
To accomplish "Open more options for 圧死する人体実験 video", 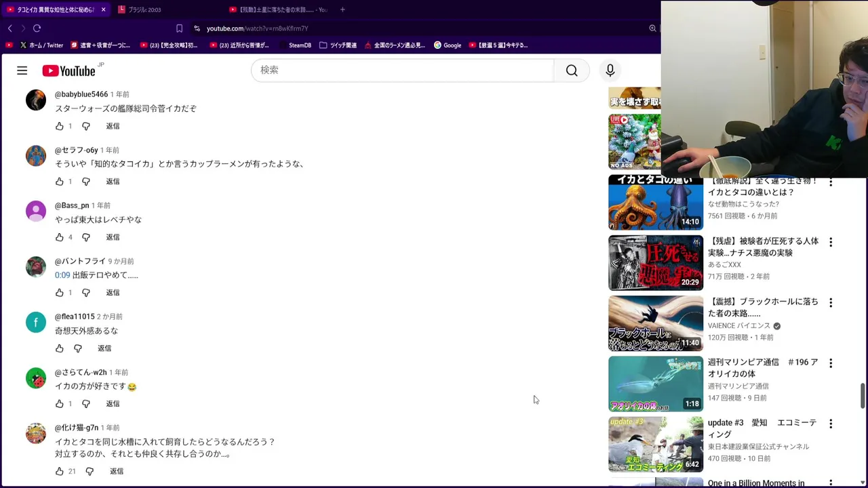I will pyautogui.click(x=831, y=242).
